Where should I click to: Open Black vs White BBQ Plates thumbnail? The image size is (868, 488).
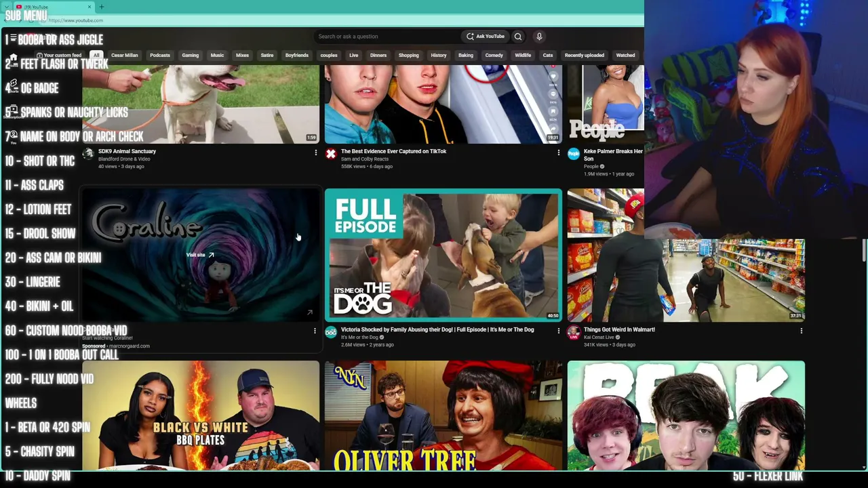click(x=201, y=415)
